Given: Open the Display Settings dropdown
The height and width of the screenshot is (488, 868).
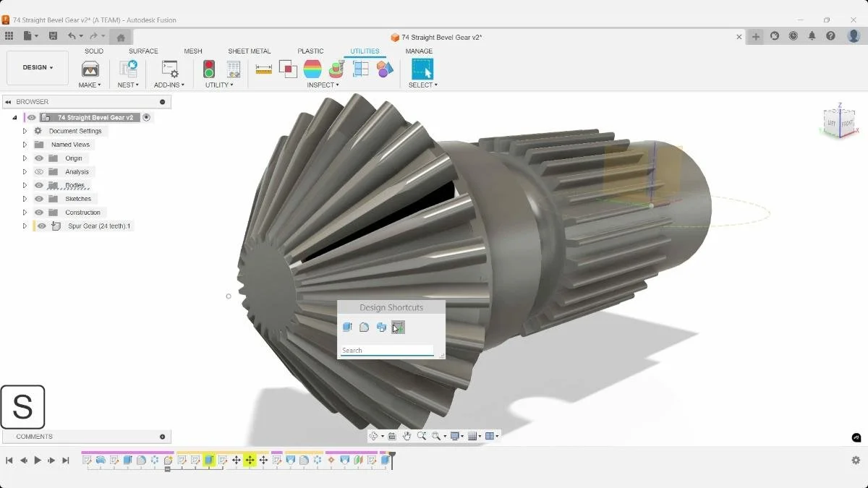Looking at the screenshot, I should (x=456, y=436).
